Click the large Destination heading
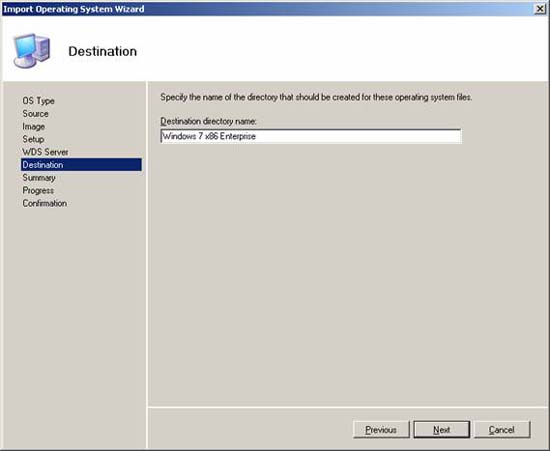 tap(103, 52)
